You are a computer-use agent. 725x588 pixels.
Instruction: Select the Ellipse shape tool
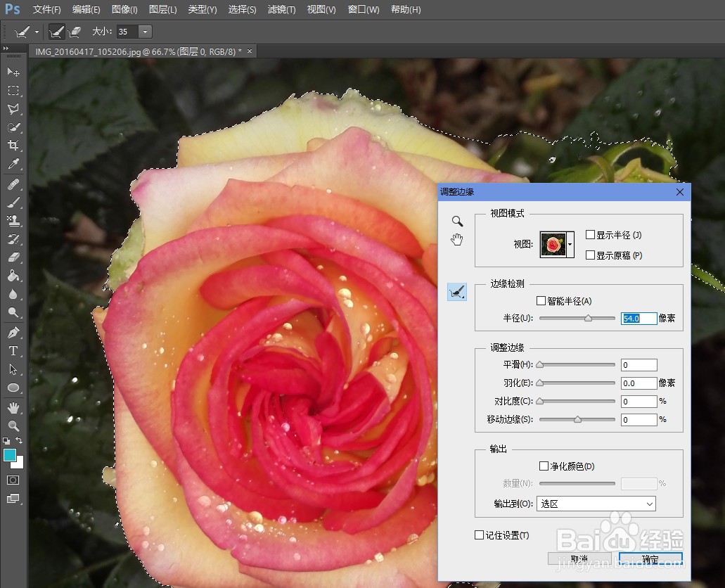(13, 388)
